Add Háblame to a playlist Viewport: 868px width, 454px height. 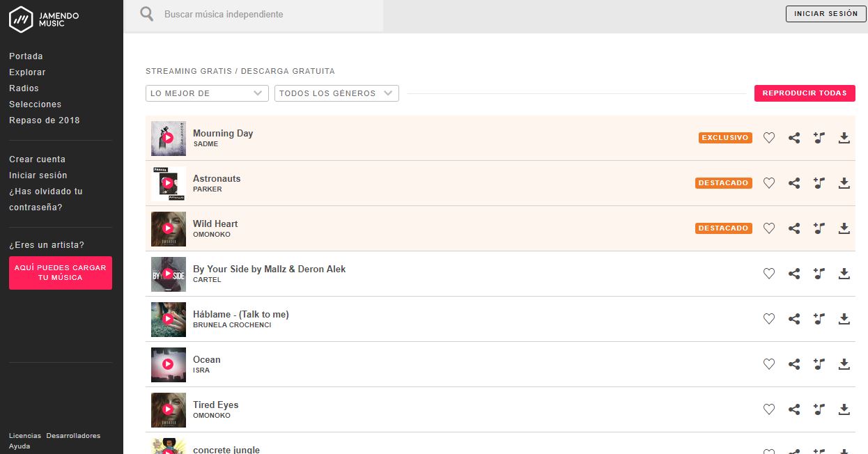click(819, 319)
